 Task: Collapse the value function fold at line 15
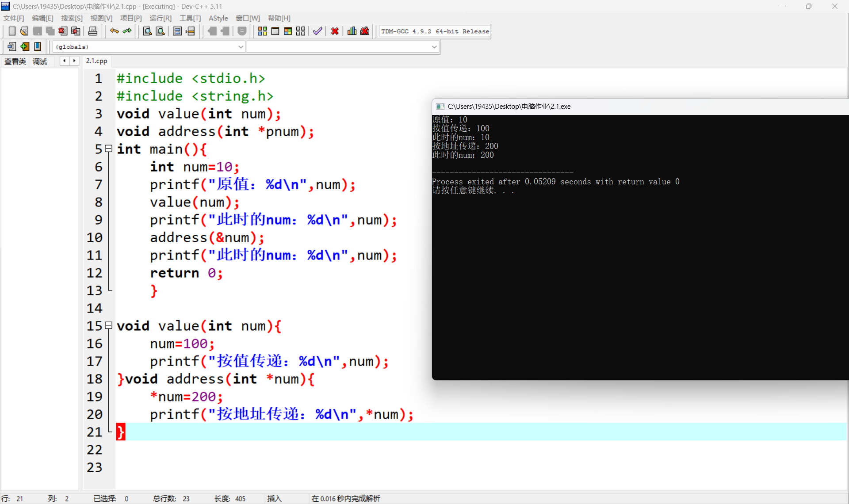tap(109, 326)
